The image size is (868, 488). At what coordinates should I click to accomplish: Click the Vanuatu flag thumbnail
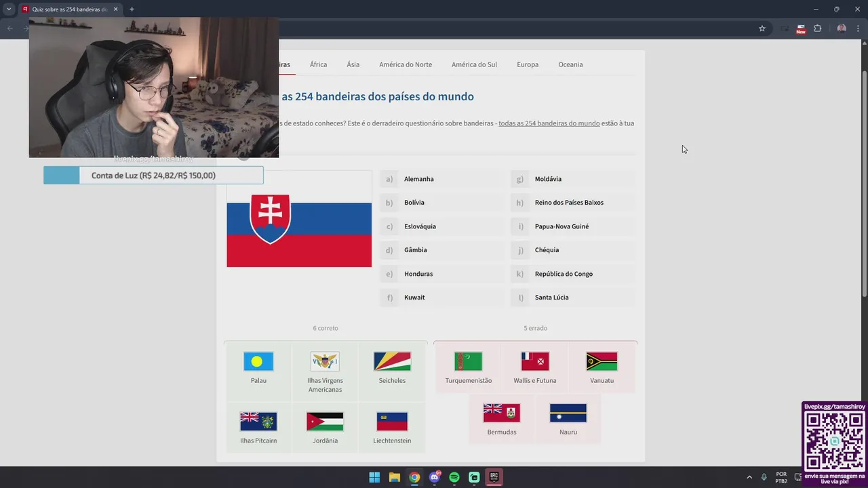point(601,361)
